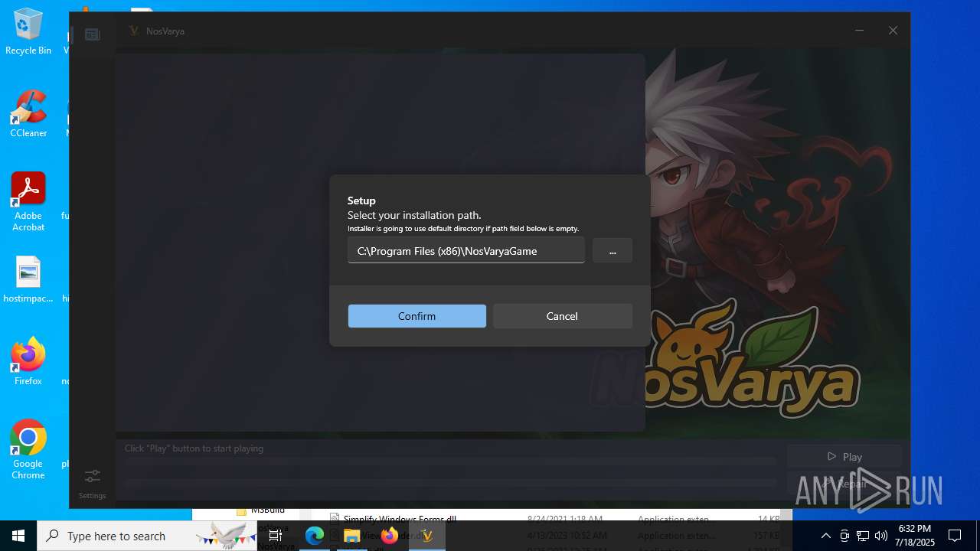Click the taskbar search box
This screenshot has height=551, width=980.
[x=147, y=536]
